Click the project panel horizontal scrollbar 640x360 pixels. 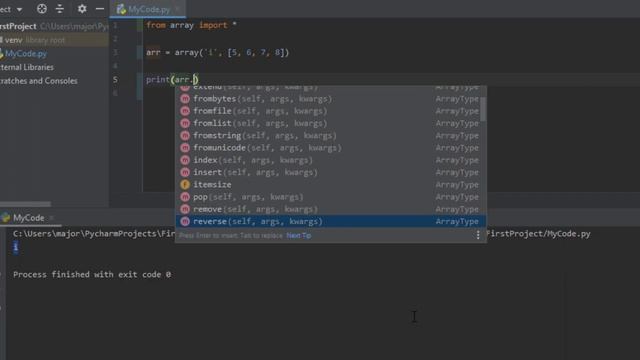(25, 204)
